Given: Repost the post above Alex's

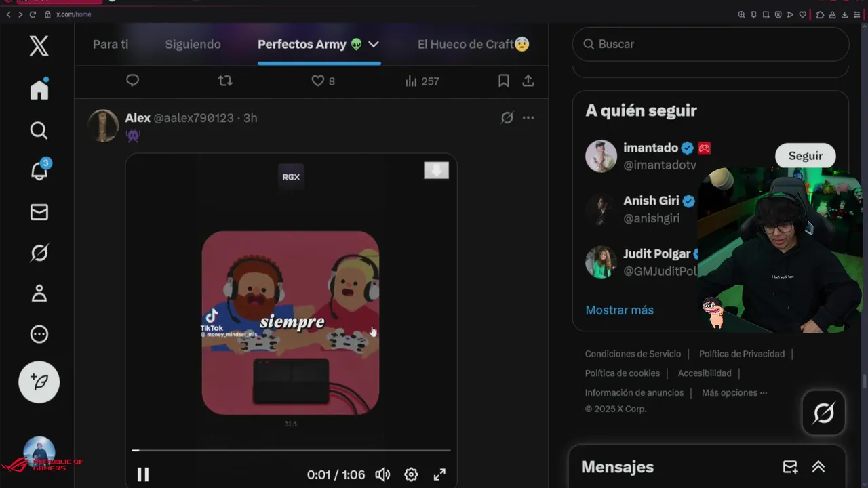Looking at the screenshot, I should 225,81.
